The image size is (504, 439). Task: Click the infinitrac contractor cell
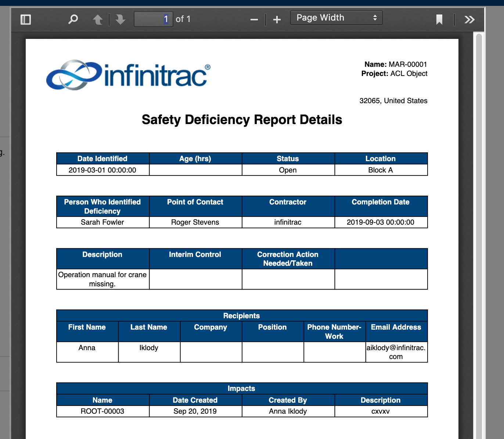tap(288, 222)
